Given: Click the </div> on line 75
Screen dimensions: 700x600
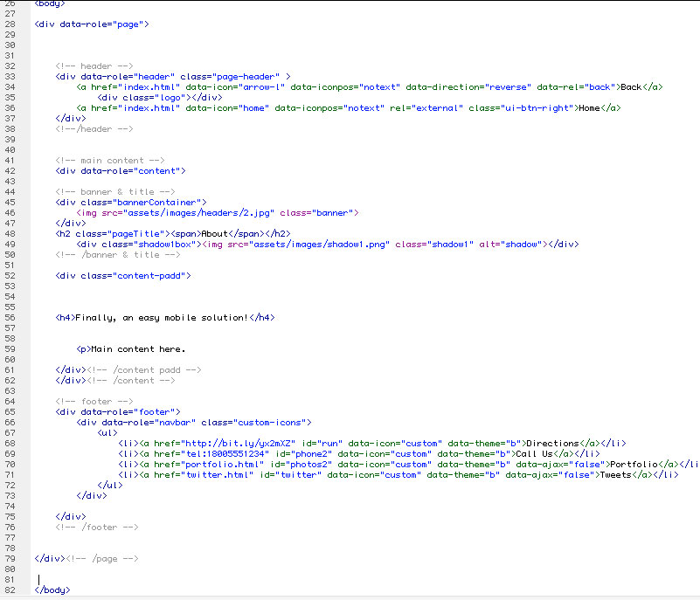Looking at the screenshot, I should [71, 517].
